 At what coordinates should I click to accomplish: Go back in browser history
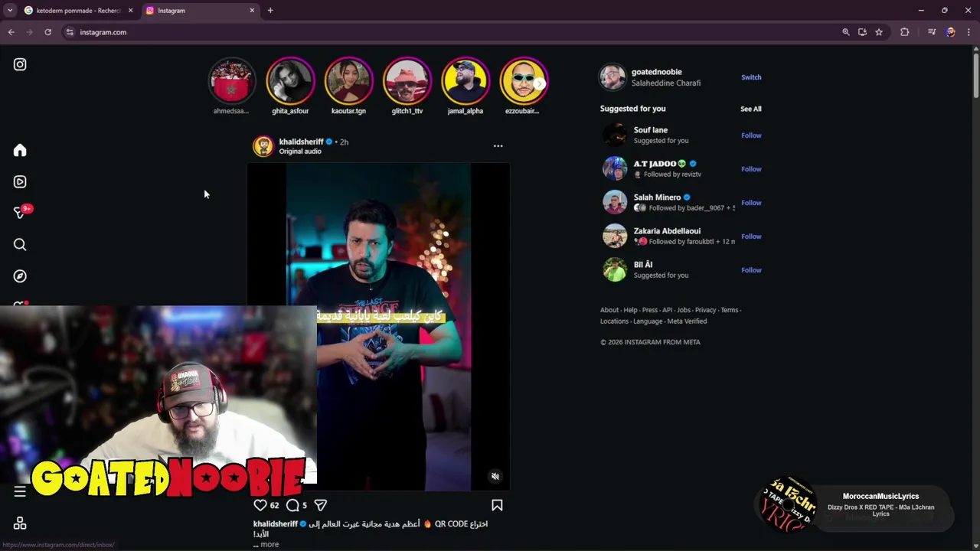pyautogui.click(x=11, y=32)
